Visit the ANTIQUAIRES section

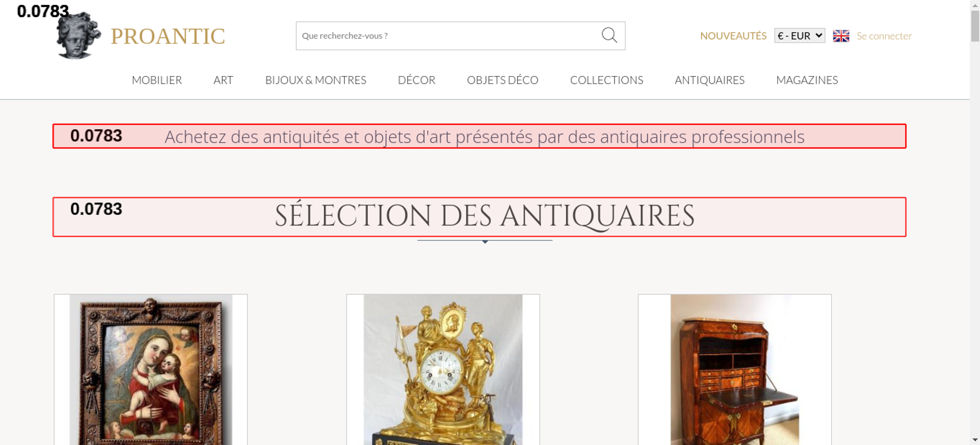click(710, 80)
